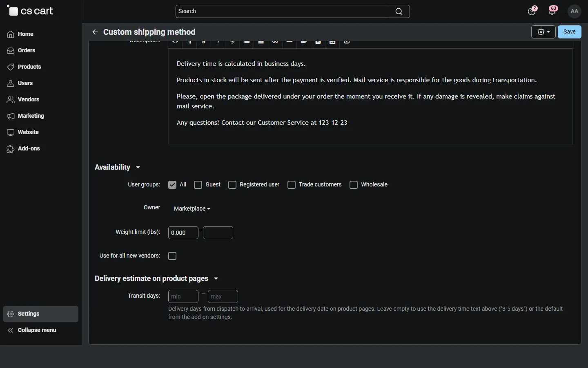This screenshot has width=588, height=368.
Task: Save the shipping method
Action: click(x=570, y=32)
